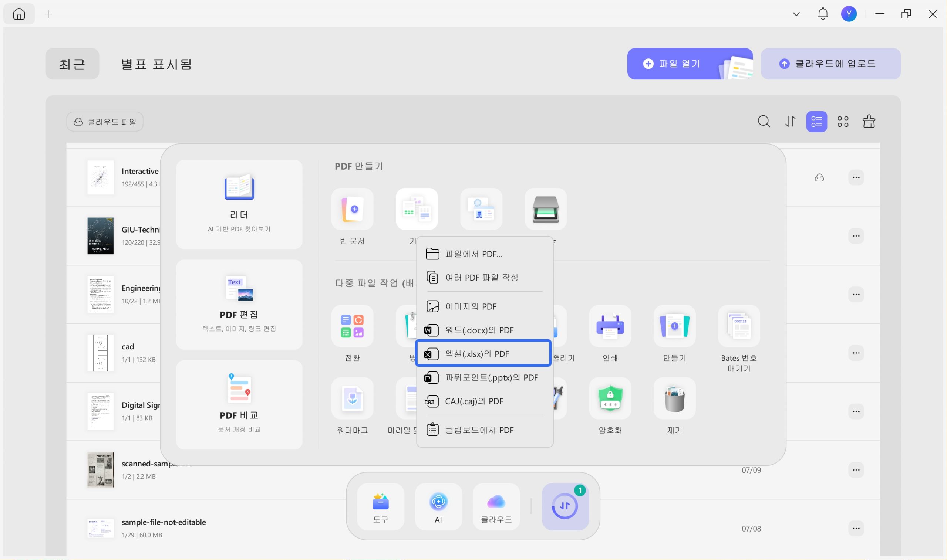Image resolution: width=947 pixels, height=560 pixels.
Task: Open the 클라우드 dock button
Action: tap(496, 507)
